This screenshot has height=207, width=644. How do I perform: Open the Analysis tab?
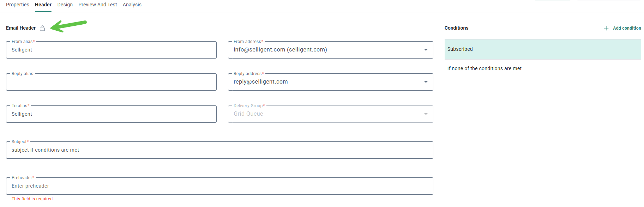[132, 5]
